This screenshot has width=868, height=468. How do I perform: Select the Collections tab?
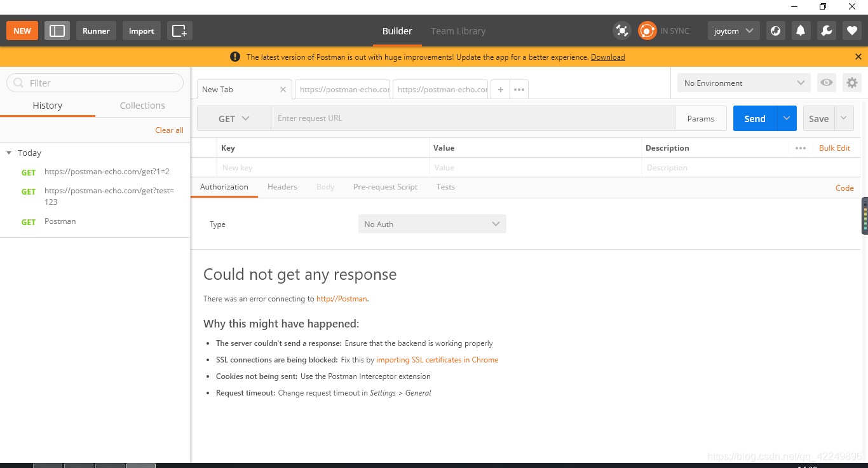click(142, 106)
